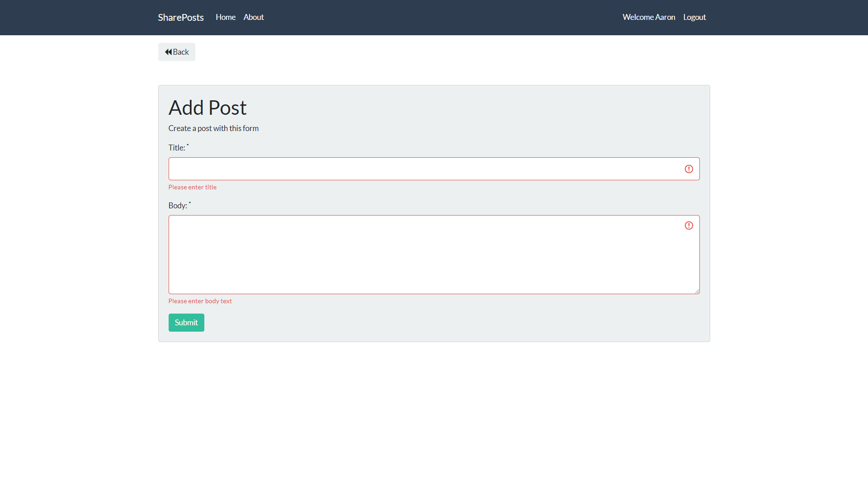The width and height of the screenshot is (868, 488).
Task: Focus the Body text area
Action: (425, 254)
